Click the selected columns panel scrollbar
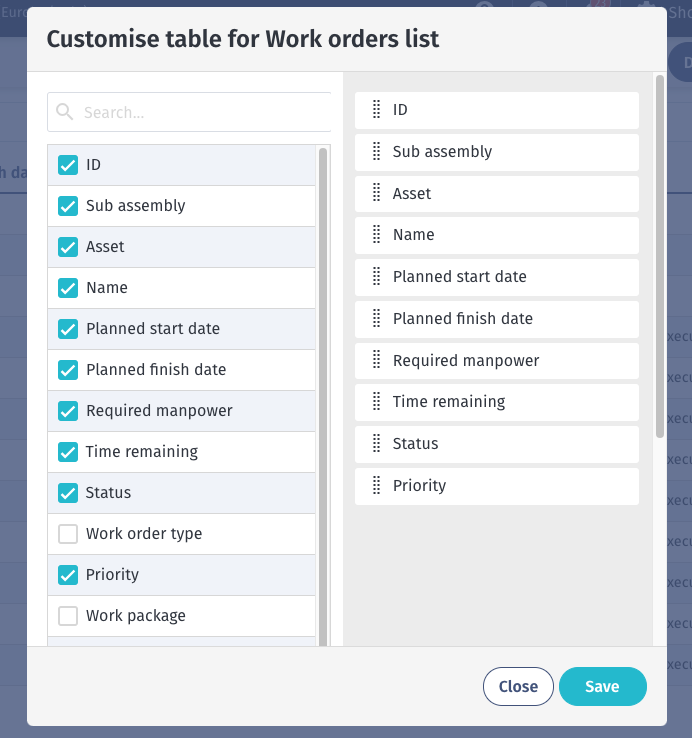Image resolution: width=692 pixels, height=738 pixels. pos(660,257)
